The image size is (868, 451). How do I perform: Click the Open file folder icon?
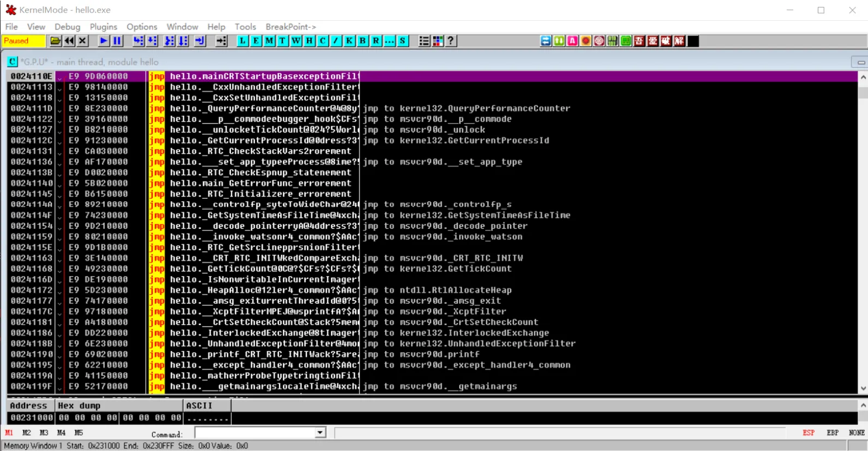(55, 41)
